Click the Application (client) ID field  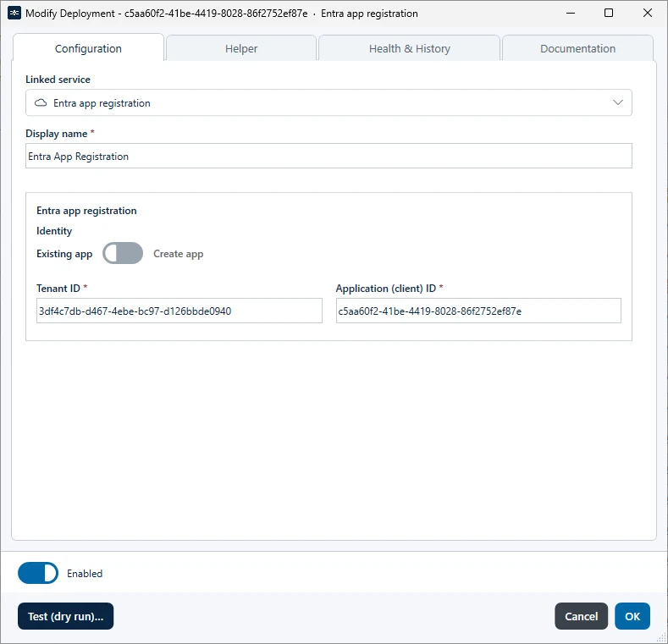coord(478,311)
